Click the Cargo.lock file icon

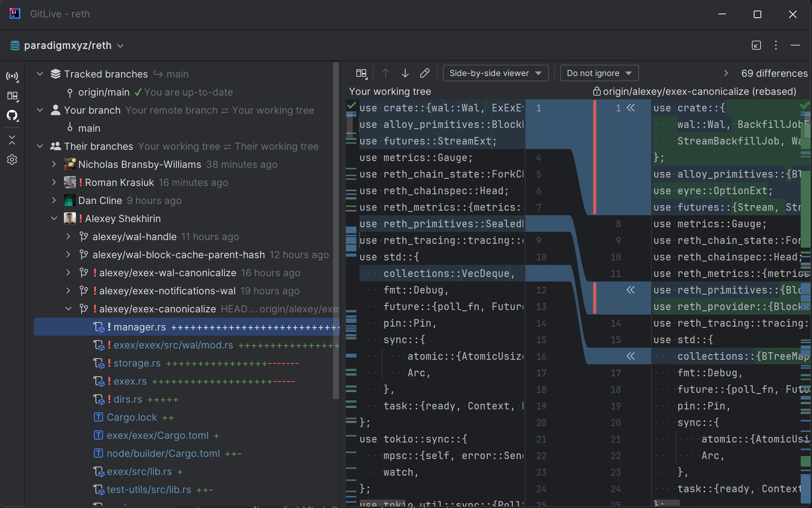click(x=98, y=417)
